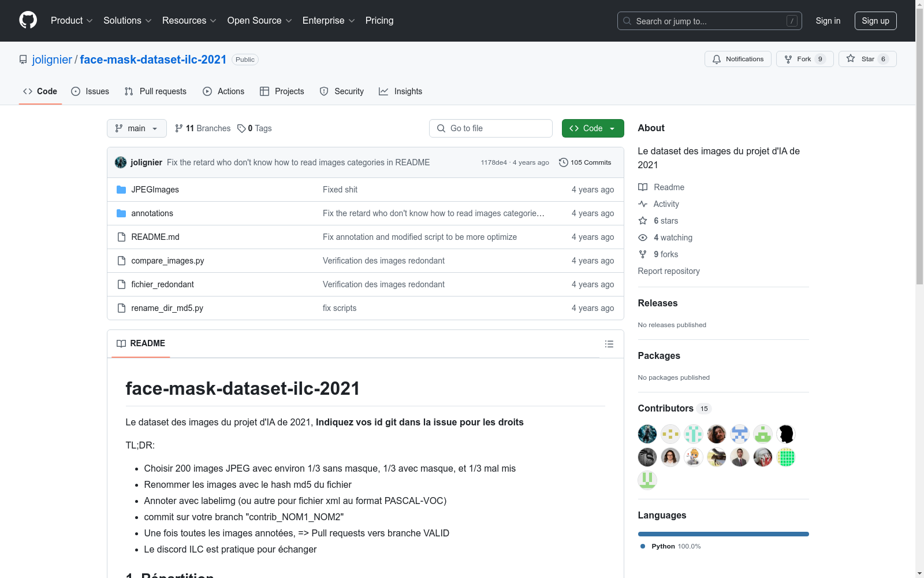The width and height of the screenshot is (924, 578).
Task: Open the Python 100.0% language link
Action: 670,546
